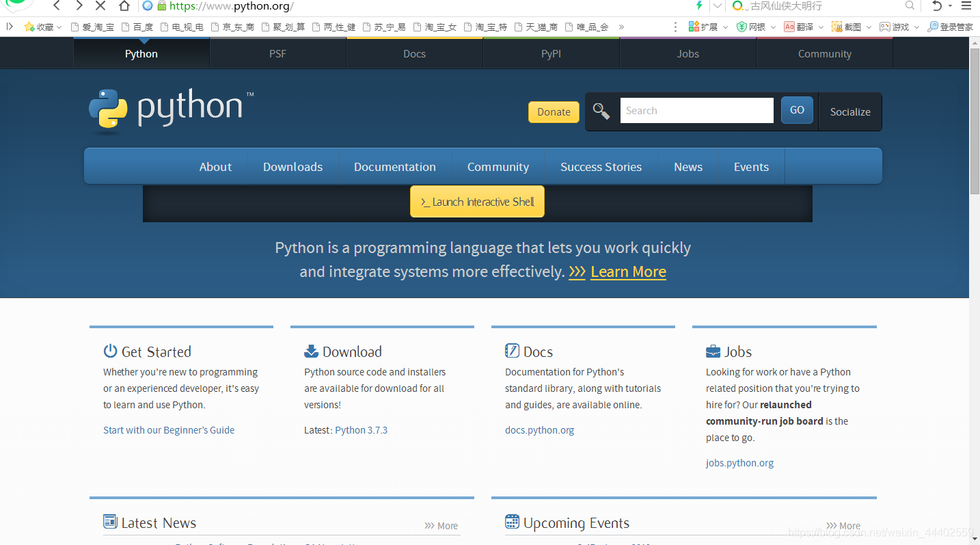The height and width of the screenshot is (545, 980).
Task: Click the Latest News newspaper icon
Action: (110, 522)
